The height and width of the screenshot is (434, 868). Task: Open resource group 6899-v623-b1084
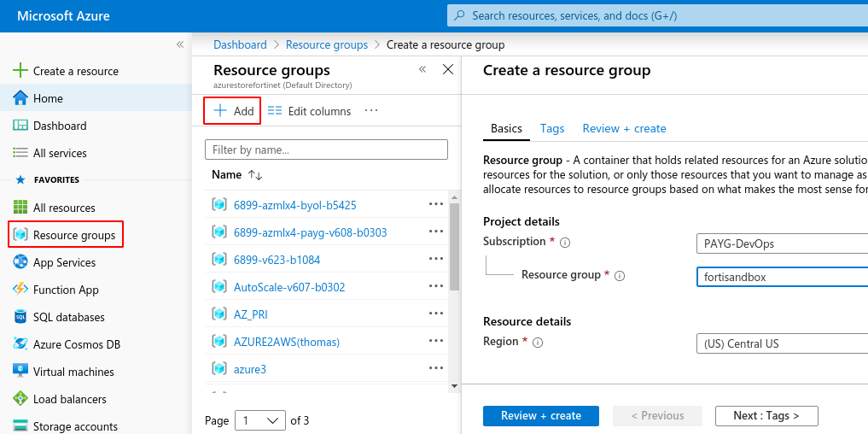(x=277, y=260)
